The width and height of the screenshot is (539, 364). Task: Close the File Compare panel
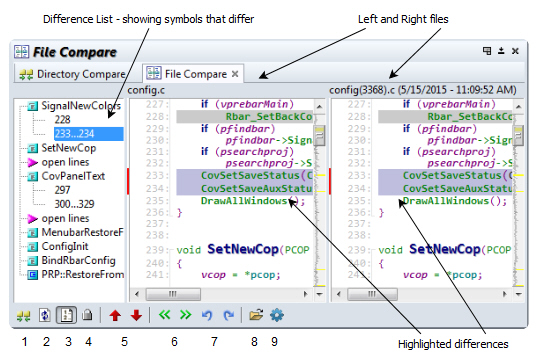(515, 51)
